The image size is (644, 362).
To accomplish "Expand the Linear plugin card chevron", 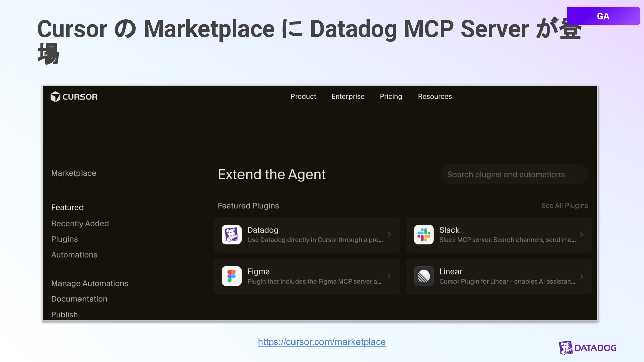I will coord(581,276).
